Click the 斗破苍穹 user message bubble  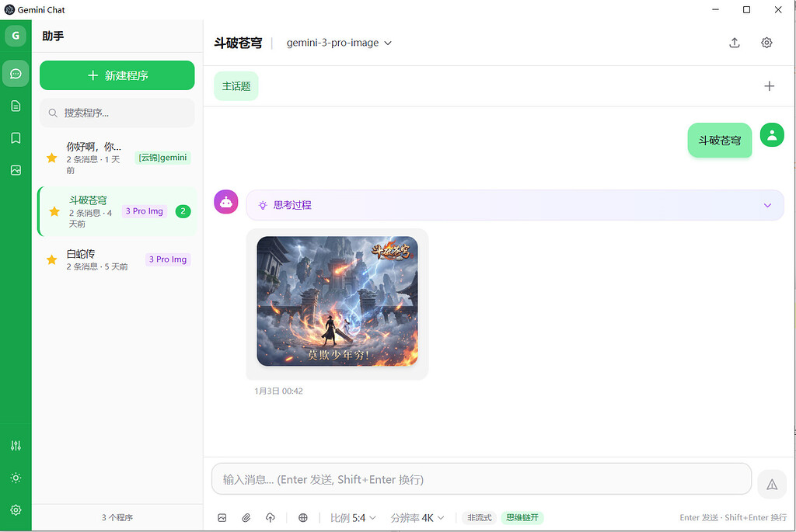pyautogui.click(x=719, y=141)
